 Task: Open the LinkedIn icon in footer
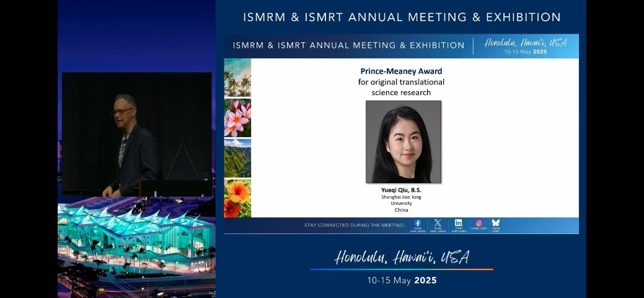(458, 223)
